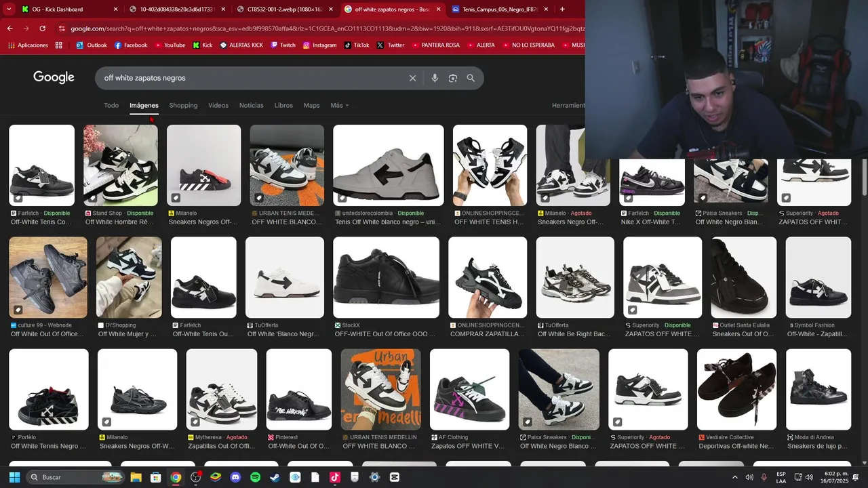Open a new browser tab
The width and height of the screenshot is (868, 488).
pos(562,9)
